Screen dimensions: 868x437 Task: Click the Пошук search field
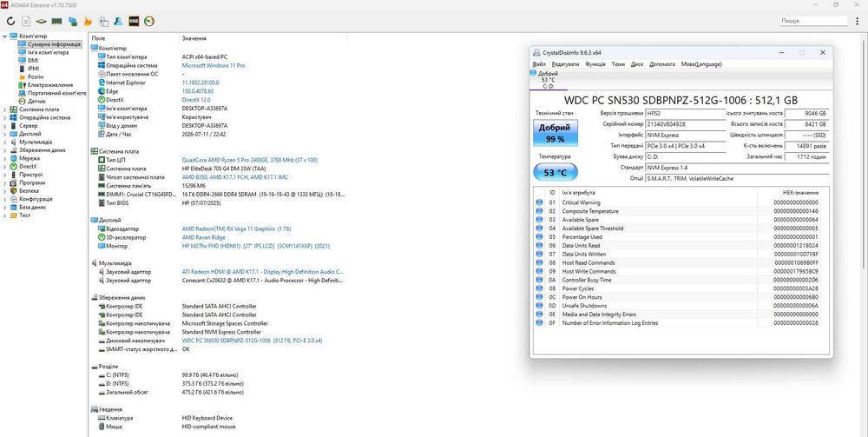pos(814,21)
